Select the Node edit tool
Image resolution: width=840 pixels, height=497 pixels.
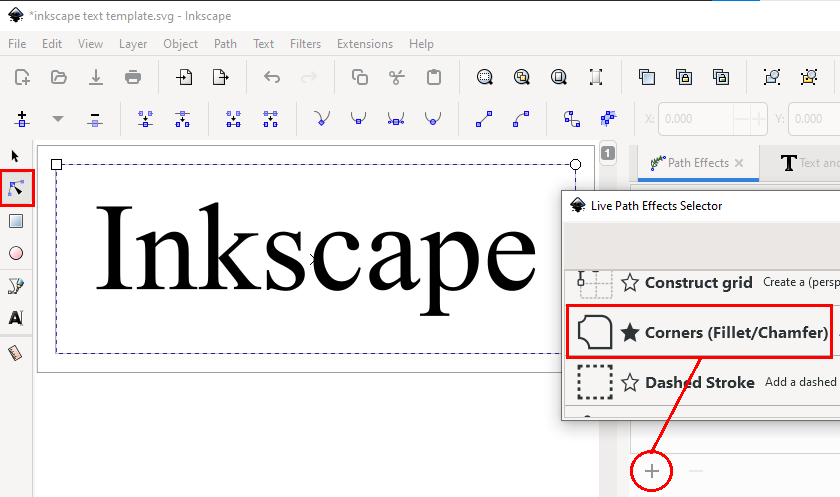pyautogui.click(x=17, y=188)
